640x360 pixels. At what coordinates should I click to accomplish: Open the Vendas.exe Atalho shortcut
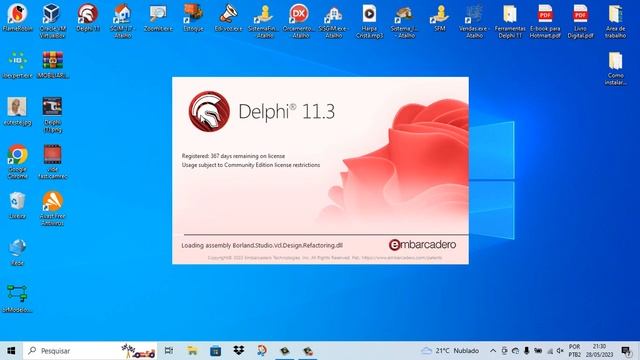(x=474, y=20)
